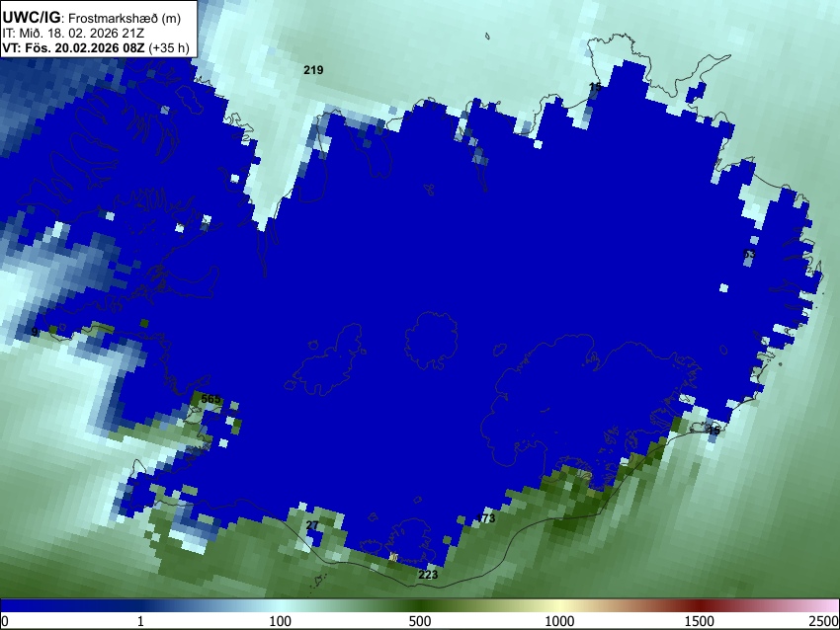
Task: Click the legend label 1
Action: [140, 621]
